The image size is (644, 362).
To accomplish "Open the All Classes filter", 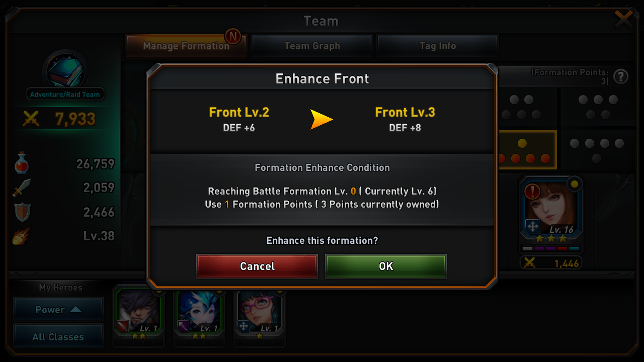I will [58, 337].
